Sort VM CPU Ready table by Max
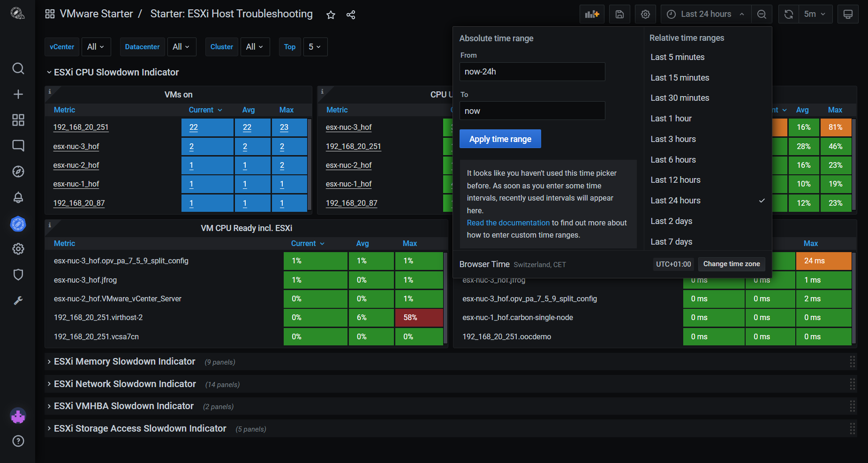The height and width of the screenshot is (463, 868). 409,243
